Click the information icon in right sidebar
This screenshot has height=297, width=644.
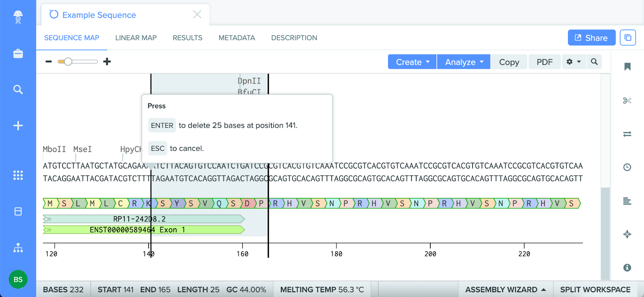tap(627, 268)
